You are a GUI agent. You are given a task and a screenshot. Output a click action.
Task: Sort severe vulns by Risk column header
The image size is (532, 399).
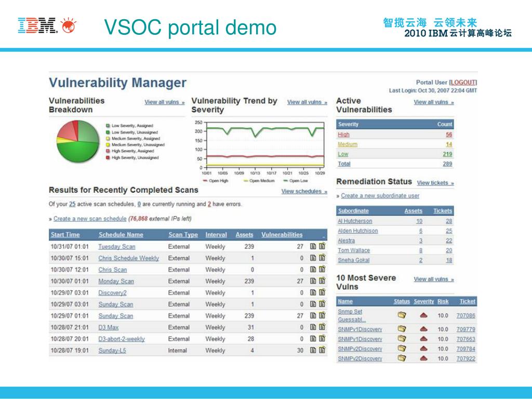click(x=443, y=302)
